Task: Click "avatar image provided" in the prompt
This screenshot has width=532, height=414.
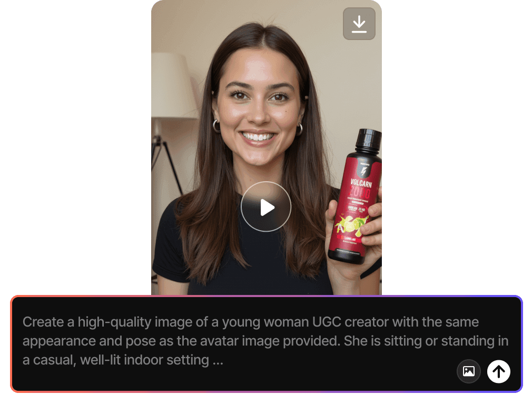Action: pos(270,341)
